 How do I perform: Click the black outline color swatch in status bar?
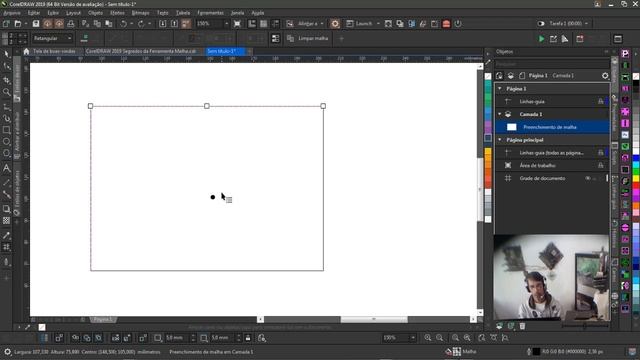click(x=536, y=351)
